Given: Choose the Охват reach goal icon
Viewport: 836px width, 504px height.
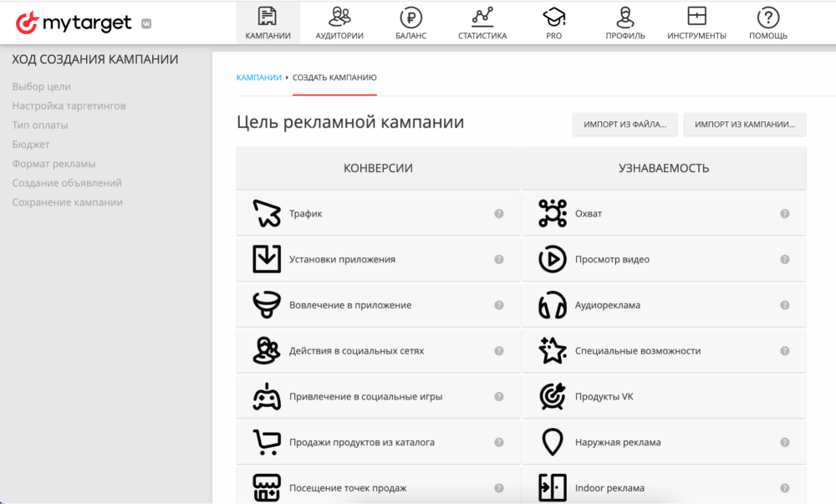Looking at the screenshot, I should (x=552, y=212).
